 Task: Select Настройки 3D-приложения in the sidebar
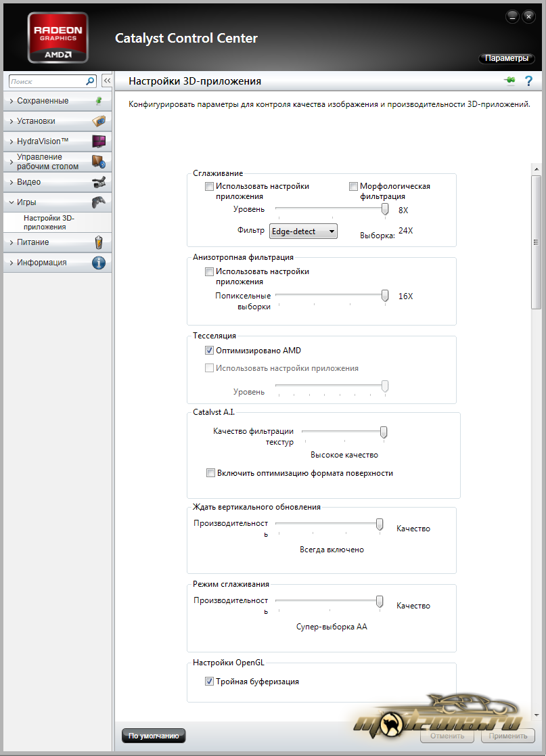click(x=49, y=222)
